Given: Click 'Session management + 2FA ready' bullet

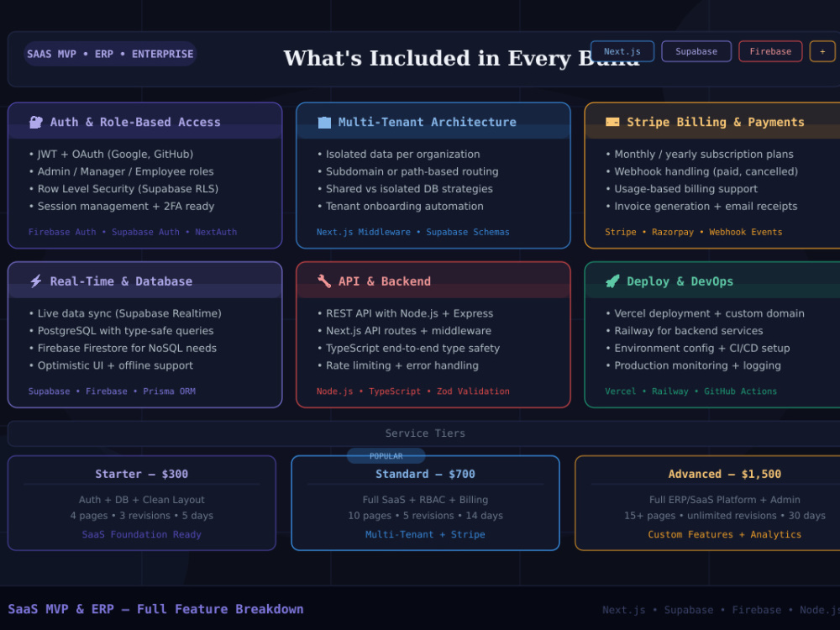Looking at the screenshot, I should 122,207.
